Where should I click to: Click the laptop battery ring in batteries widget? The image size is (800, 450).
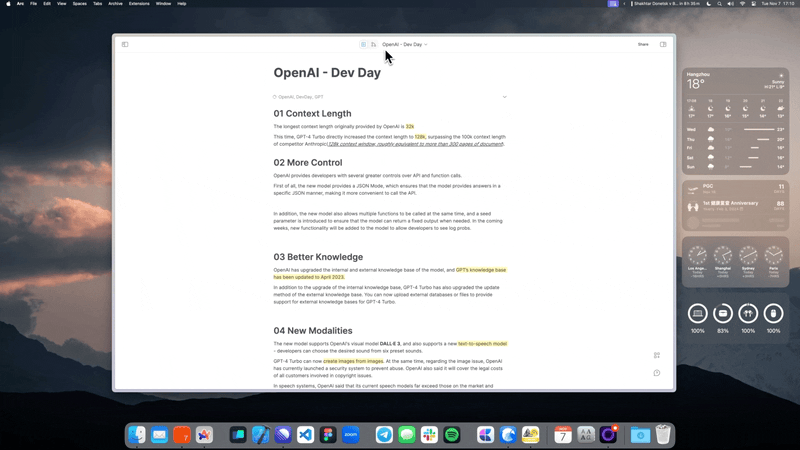click(697, 313)
